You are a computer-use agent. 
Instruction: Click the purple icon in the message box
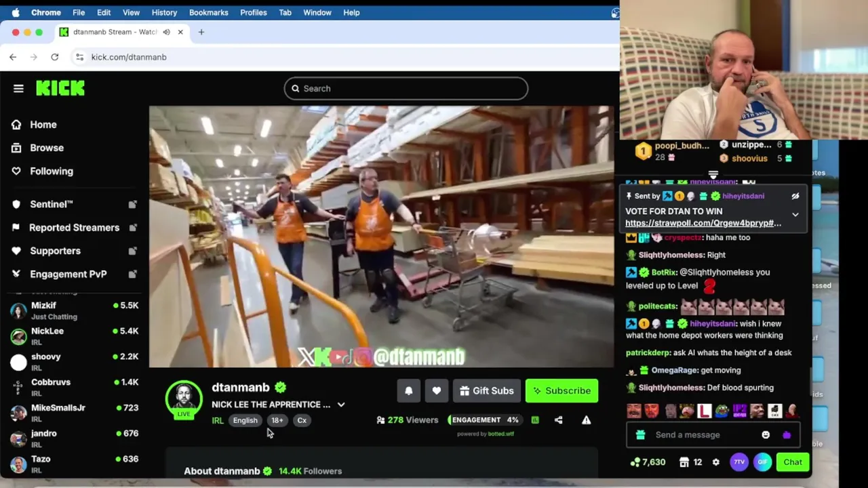pyautogui.click(x=787, y=435)
